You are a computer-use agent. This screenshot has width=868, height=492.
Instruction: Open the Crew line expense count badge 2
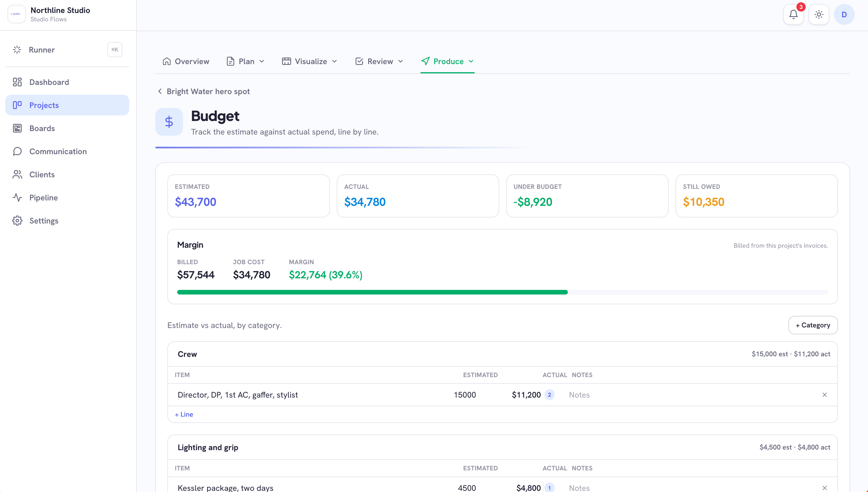[549, 395]
